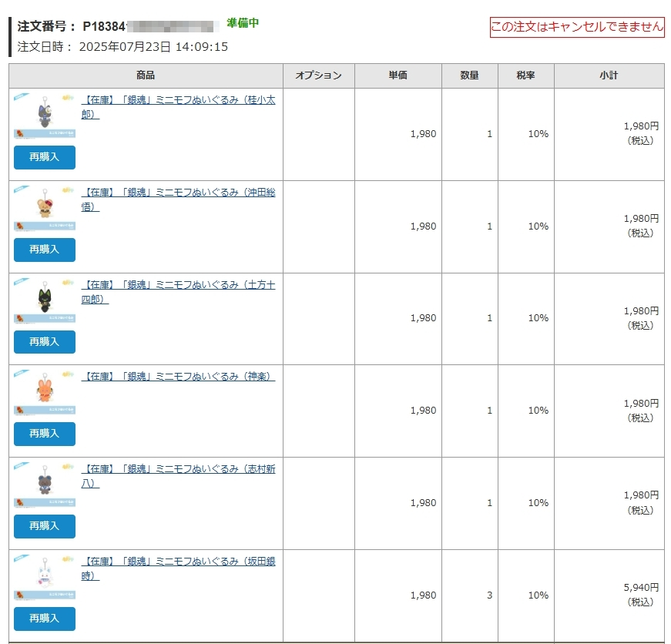The width and height of the screenshot is (671, 644).
Task: Click 再購入 for the 坂田銀時 item
Action: pyautogui.click(x=45, y=619)
